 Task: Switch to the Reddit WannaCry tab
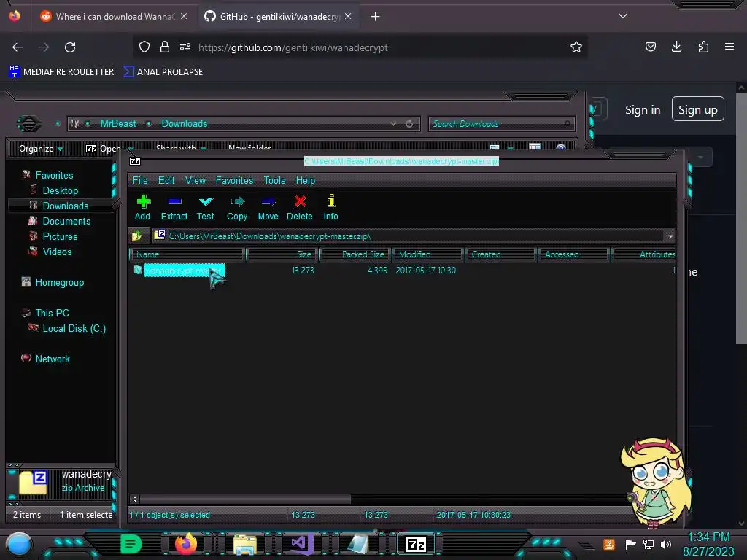pyautogui.click(x=113, y=17)
